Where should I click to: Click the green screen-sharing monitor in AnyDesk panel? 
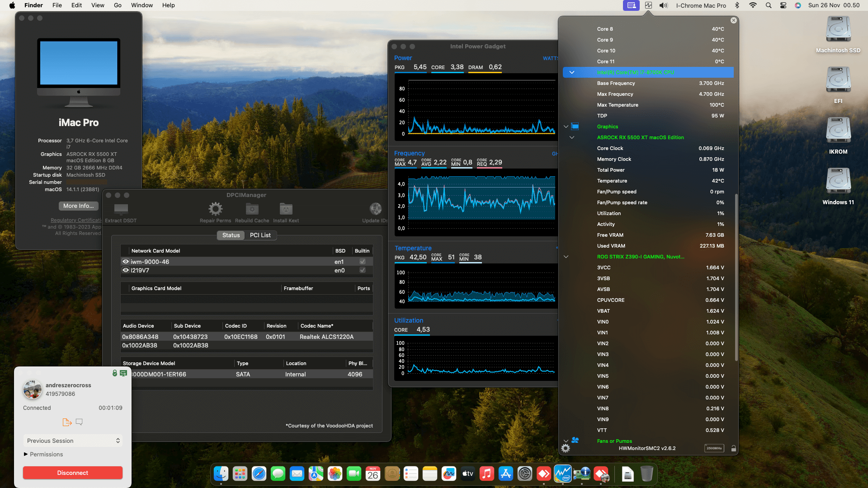tap(123, 373)
